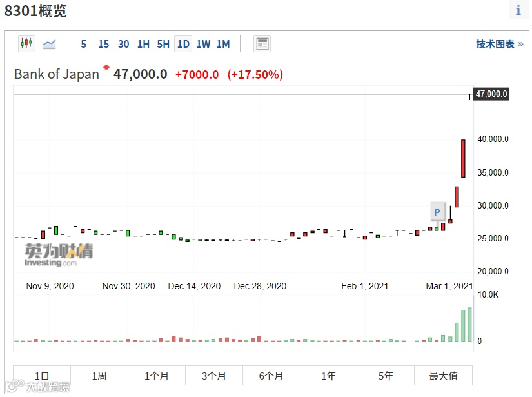This screenshot has width=532, height=397.
Task: Click the 47,000.0 price axis label
Action: (x=491, y=94)
